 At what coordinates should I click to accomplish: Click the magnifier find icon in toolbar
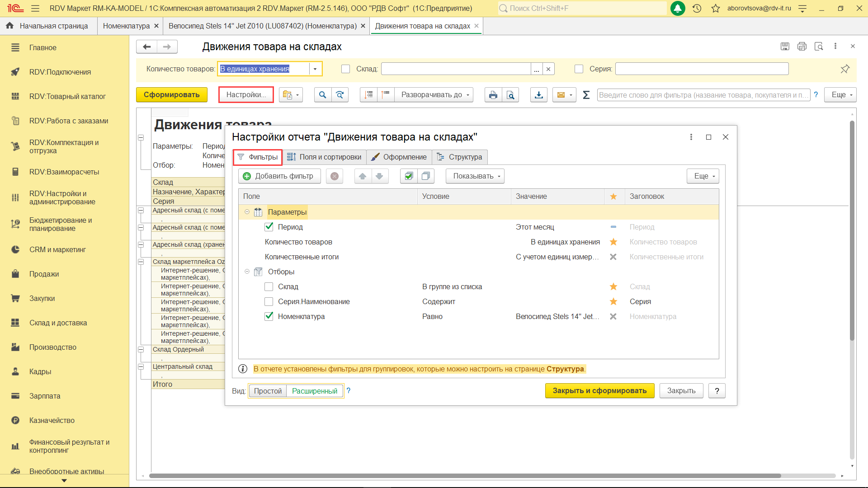point(322,95)
